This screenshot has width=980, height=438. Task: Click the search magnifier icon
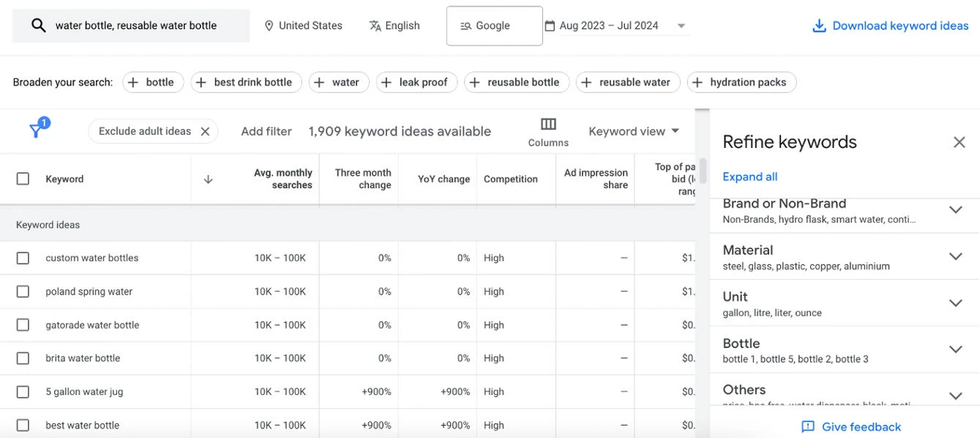point(38,26)
